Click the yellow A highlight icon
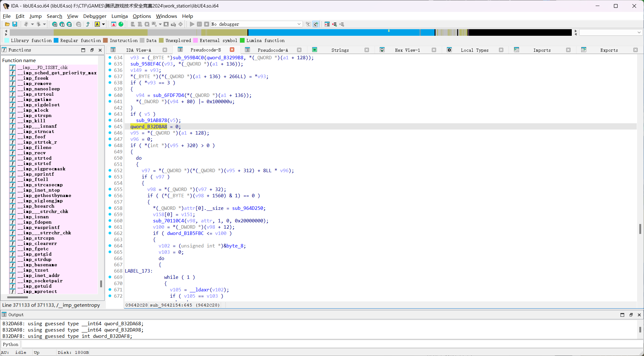 tap(97, 24)
